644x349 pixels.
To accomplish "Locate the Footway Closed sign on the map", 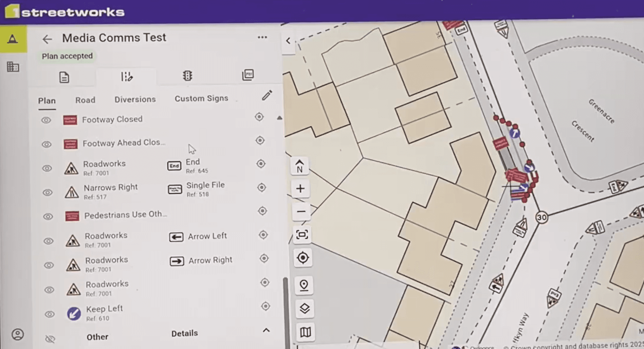I will (259, 117).
